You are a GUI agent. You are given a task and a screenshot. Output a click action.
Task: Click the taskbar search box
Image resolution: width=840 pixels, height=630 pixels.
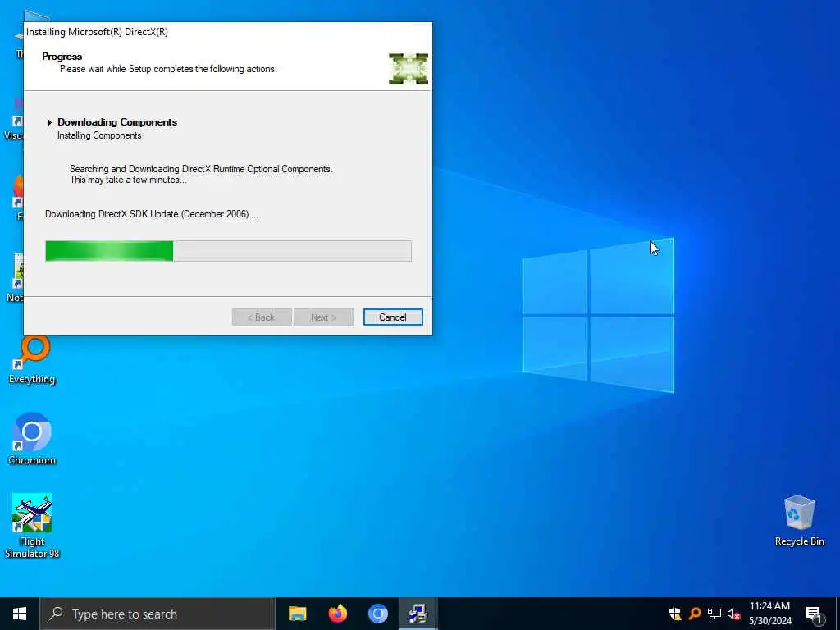click(157, 614)
